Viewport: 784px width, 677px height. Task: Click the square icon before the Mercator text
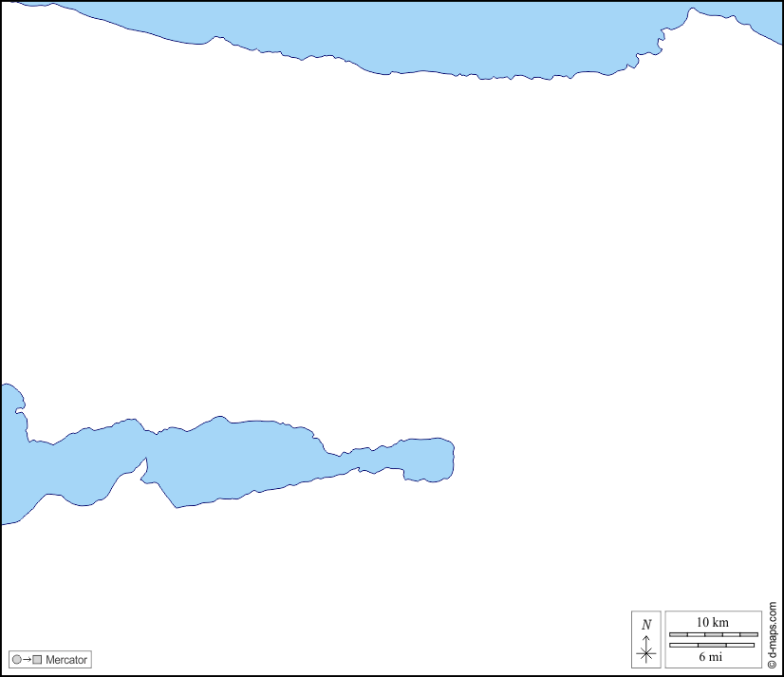(x=38, y=659)
